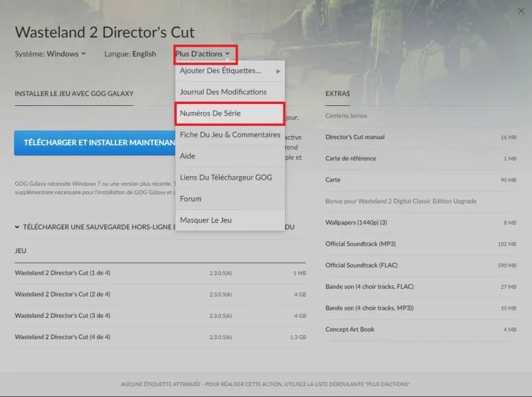Expand the Ajouter Des Étiquettes submenu arrow

(278, 71)
